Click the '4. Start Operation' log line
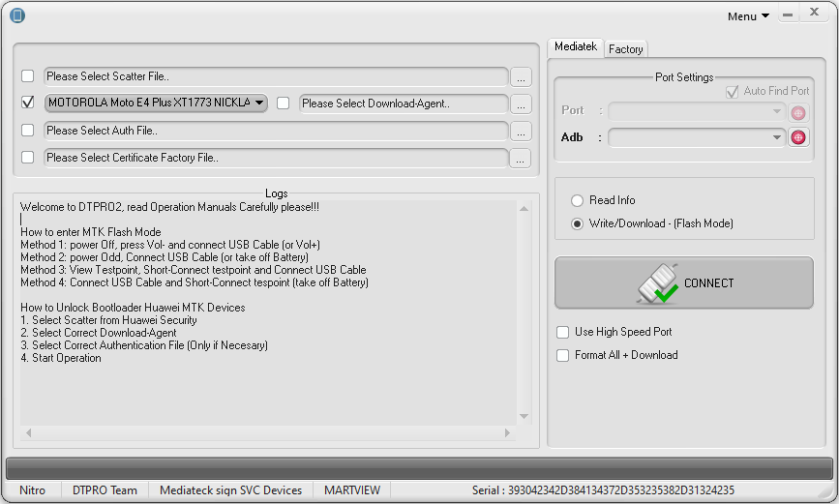 pyautogui.click(x=60, y=358)
